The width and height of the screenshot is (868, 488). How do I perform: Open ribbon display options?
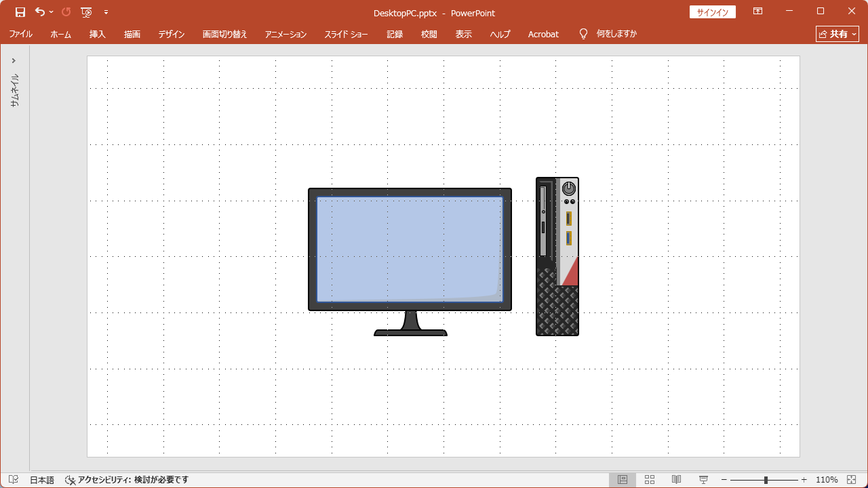pyautogui.click(x=757, y=12)
